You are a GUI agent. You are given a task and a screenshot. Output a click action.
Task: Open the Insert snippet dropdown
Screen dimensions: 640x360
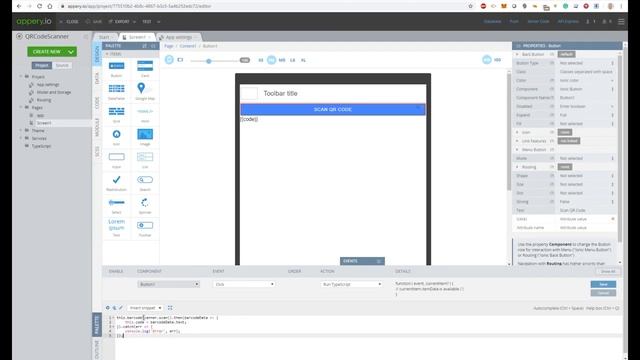coord(145,308)
